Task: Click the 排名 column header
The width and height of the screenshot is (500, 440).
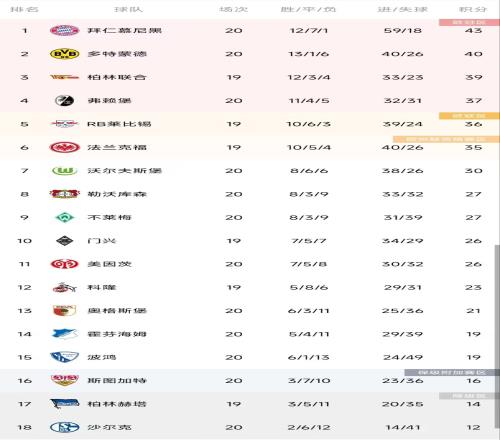Action: coord(24,9)
